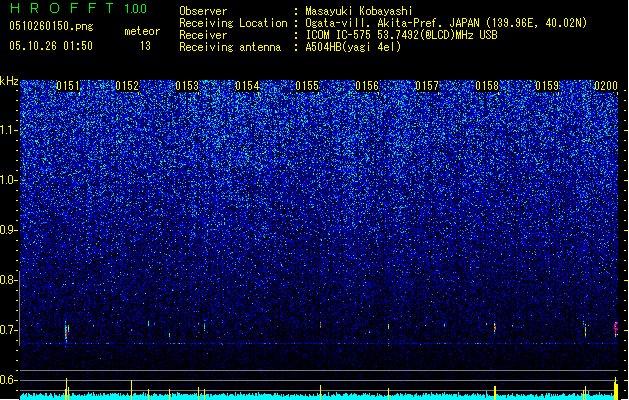The width and height of the screenshot is (629, 400).
Task: Click the red meteor echo beneath 0155
Action: tap(321, 325)
